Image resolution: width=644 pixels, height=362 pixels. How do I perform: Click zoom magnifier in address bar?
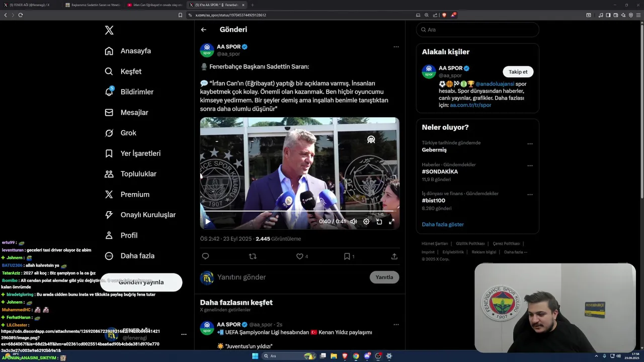(x=427, y=15)
